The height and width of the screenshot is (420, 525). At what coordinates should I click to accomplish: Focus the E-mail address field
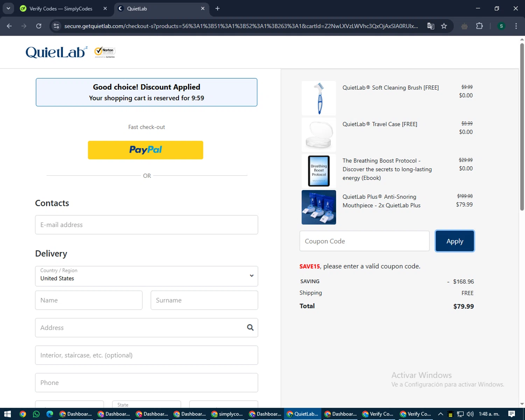click(x=146, y=225)
